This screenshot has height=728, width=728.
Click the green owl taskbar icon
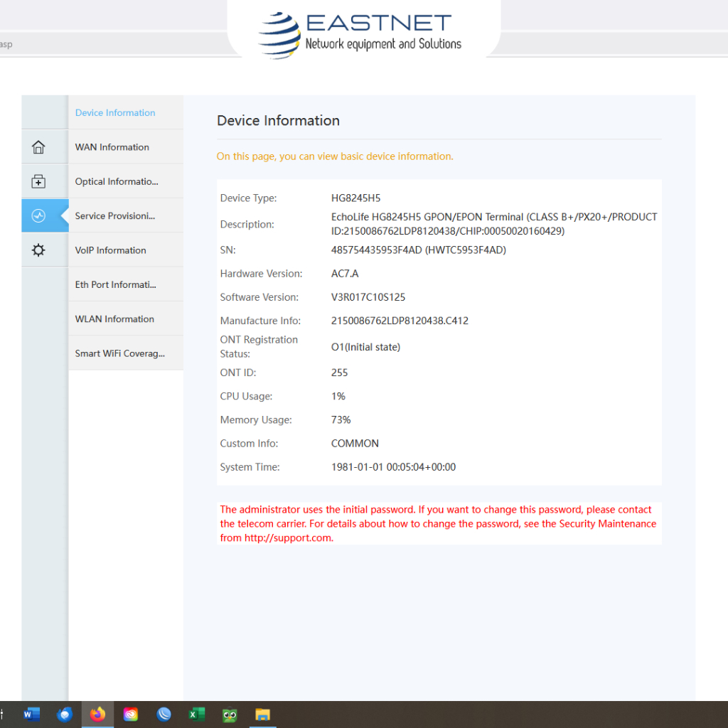[230, 714]
